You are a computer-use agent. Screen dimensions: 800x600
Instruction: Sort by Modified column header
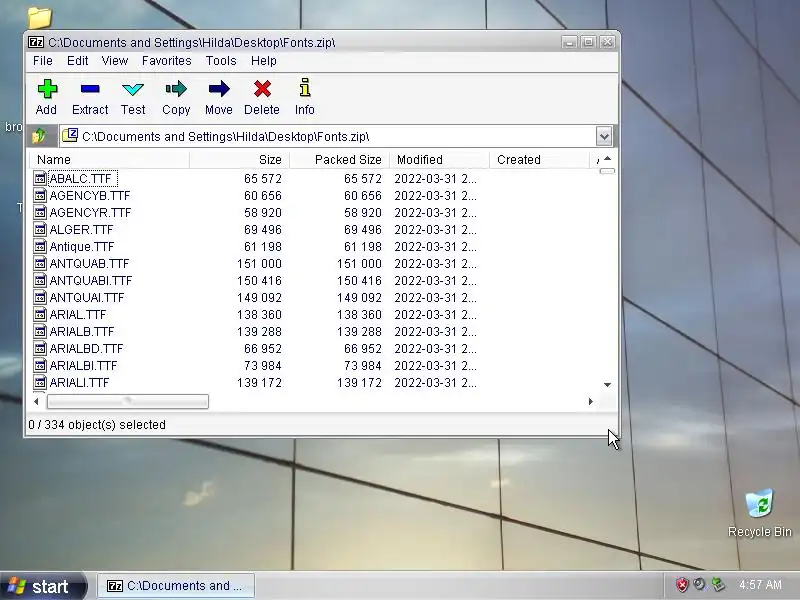click(x=439, y=160)
